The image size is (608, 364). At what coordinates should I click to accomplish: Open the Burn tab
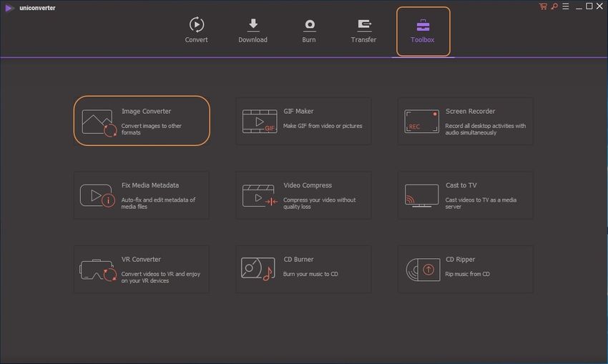[309, 31]
